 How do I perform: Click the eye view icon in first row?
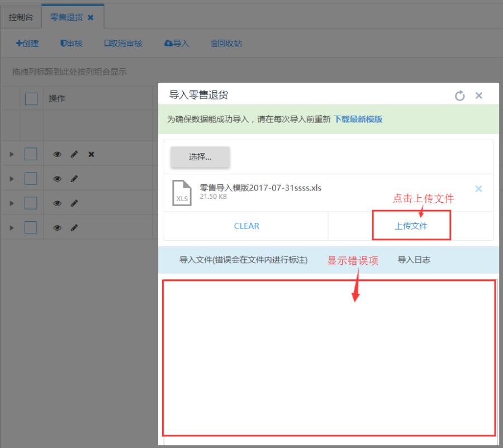coord(57,154)
